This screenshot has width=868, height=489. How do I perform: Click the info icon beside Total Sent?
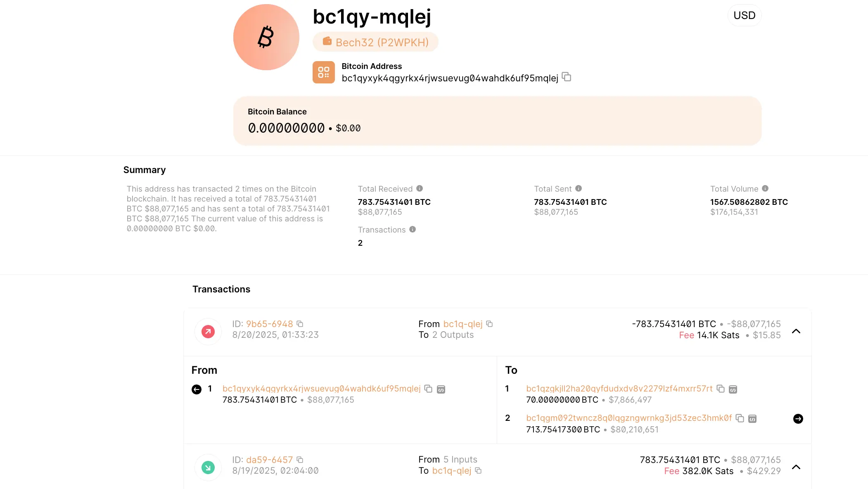579,189
